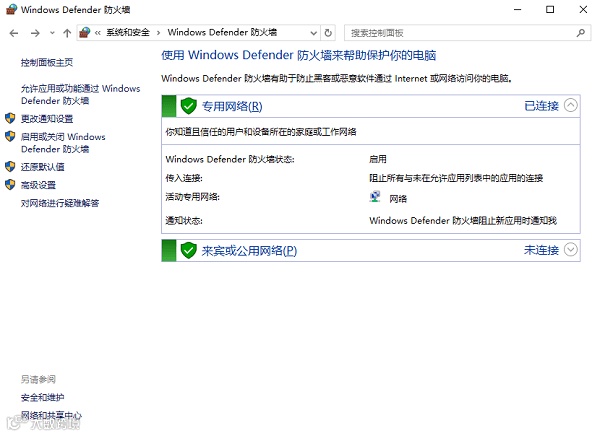
Task: Maximize the firewall window
Action: [x=550, y=10]
